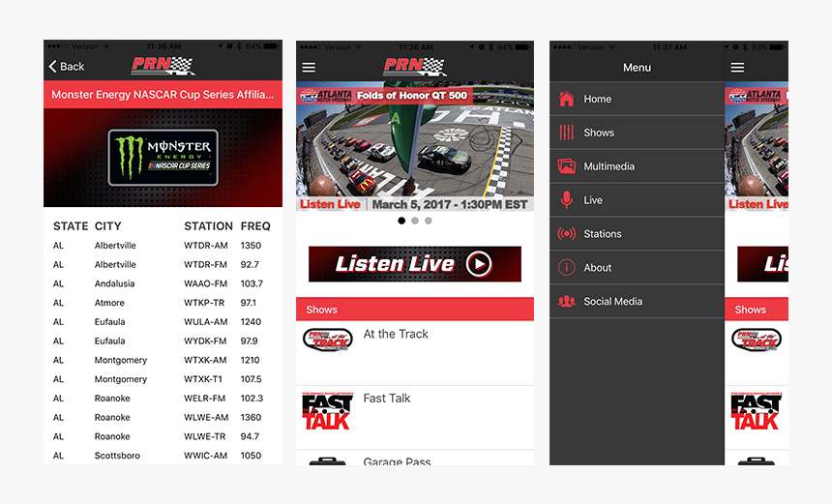The height and width of the screenshot is (504, 832).
Task: Select Multimedia in the menu
Action: point(637,166)
